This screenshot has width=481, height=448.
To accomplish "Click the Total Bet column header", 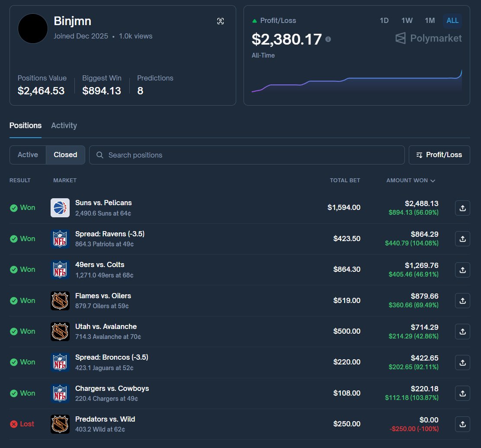I will pos(345,180).
